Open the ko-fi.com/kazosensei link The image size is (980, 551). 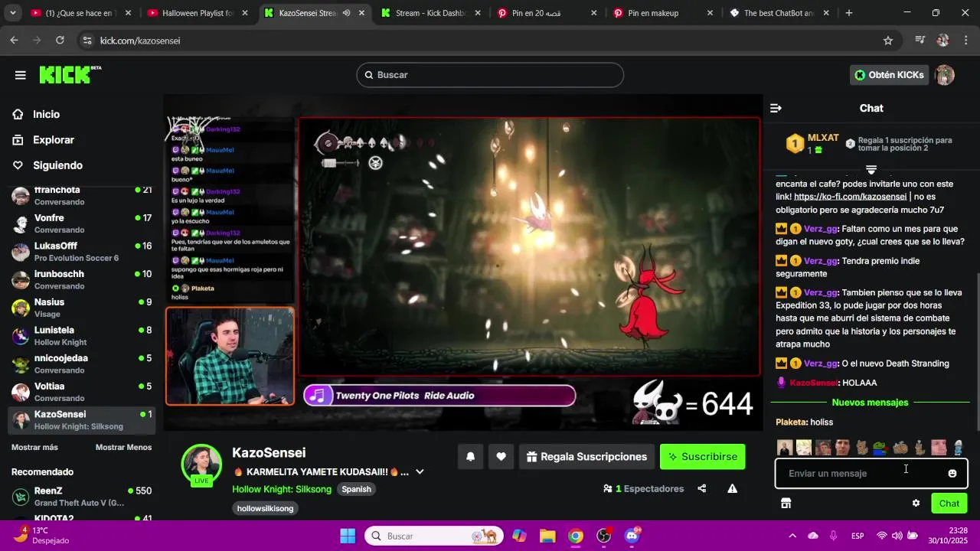(850, 197)
